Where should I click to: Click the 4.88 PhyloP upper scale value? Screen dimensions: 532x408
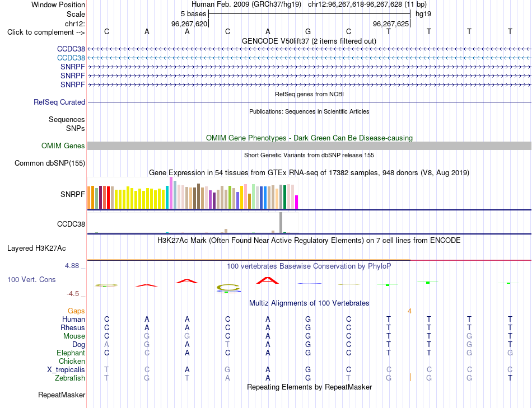coord(72,265)
